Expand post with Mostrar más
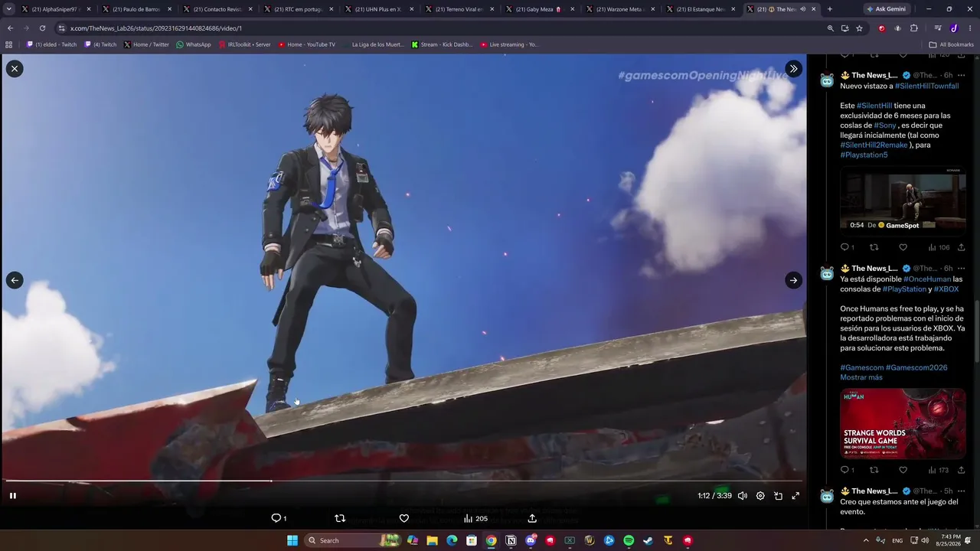This screenshot has width=980, height=551. coord(861,377)
